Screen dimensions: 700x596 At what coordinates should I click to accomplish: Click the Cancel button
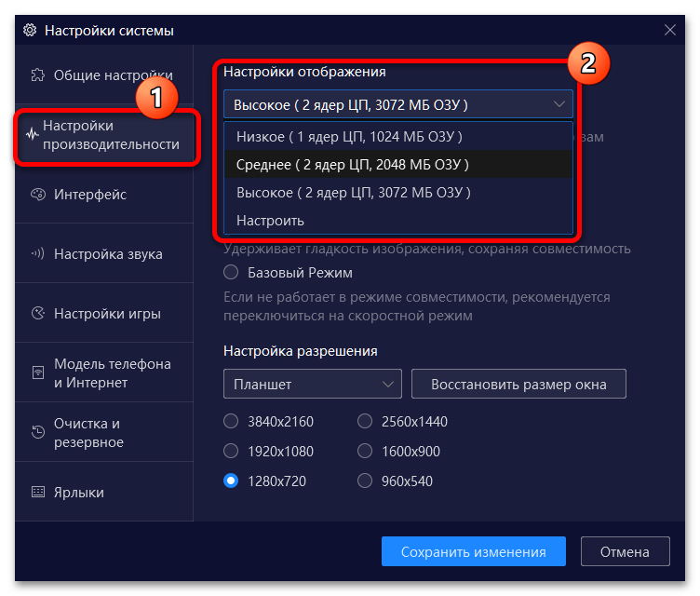(625, 551)
